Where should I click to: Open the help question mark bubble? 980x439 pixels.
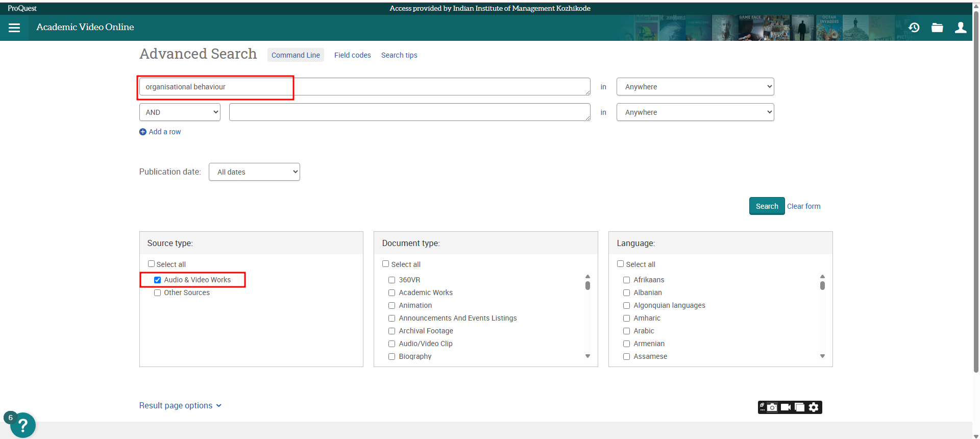click(23, 425)
